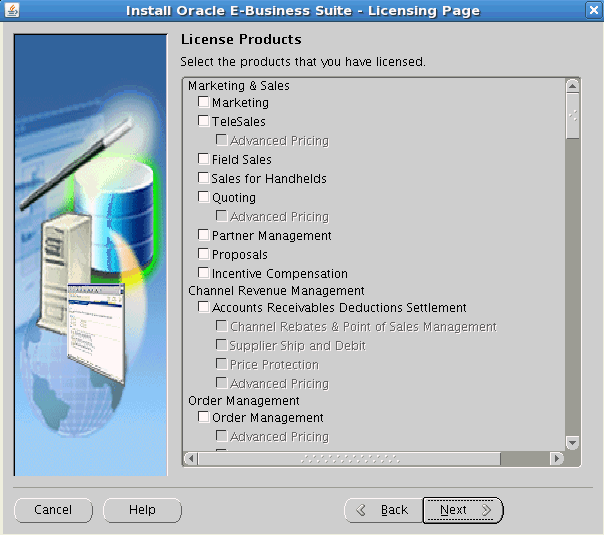This screenshot has height=535, width=604.
Task: Check the Proposals checkbox
Action: pyautogui.click(x=203, y=253)
